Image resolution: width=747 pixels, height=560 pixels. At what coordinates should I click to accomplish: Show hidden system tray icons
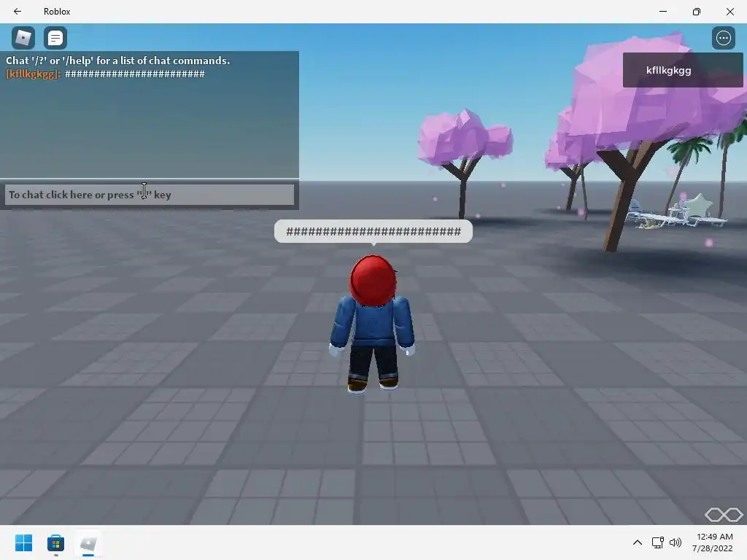638,542
